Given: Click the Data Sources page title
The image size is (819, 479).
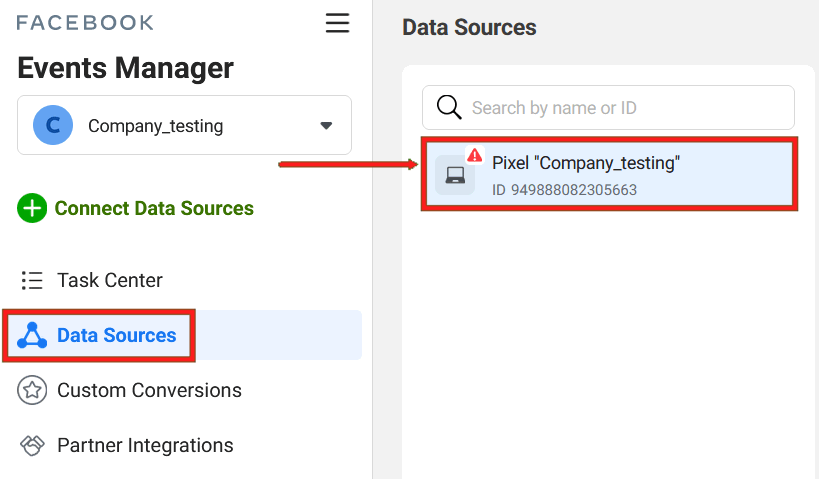Looking at the screenshot, I should point(469,27).
